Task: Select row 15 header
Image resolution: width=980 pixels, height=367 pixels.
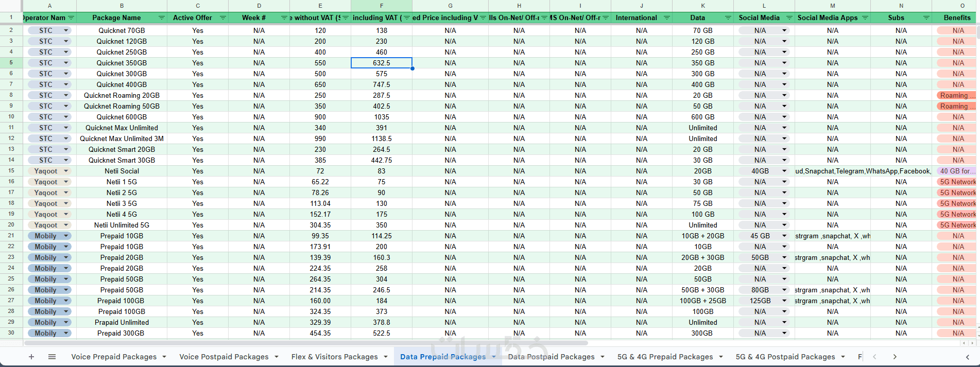Action: coord(11,171)
